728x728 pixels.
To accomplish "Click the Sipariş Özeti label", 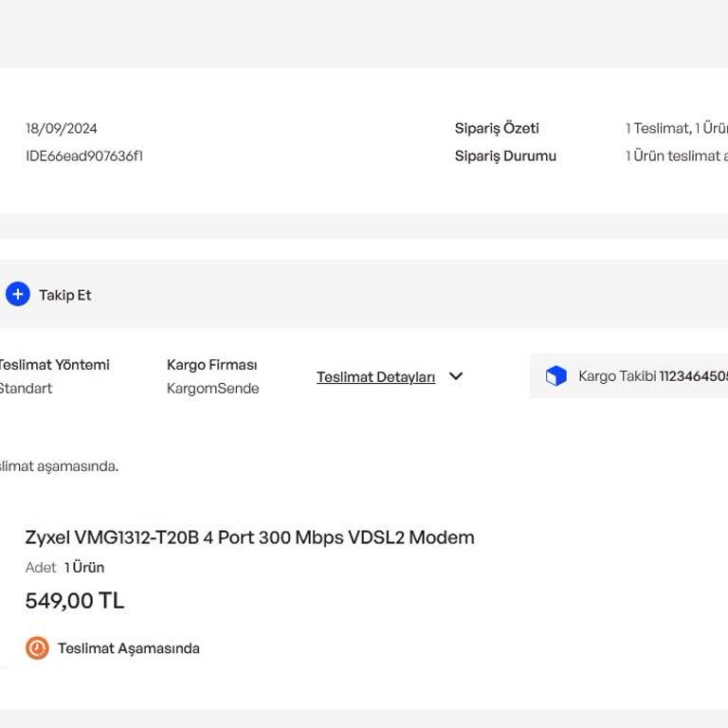I will 497,129.
